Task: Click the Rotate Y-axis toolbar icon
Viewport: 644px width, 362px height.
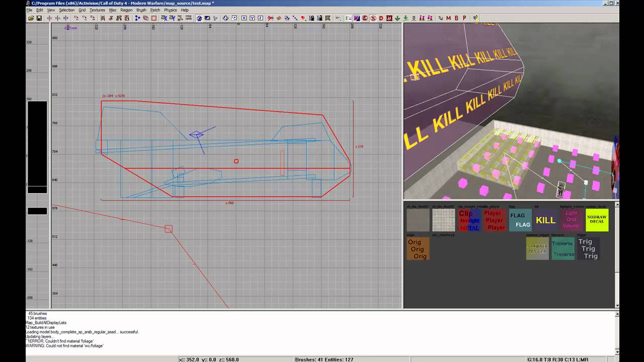Action: tap(85, 18)
